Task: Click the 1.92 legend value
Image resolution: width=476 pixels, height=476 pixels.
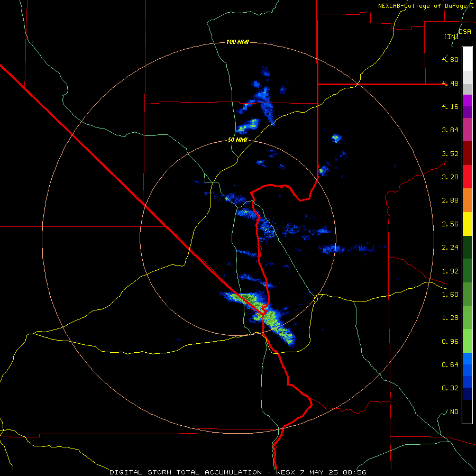Action: point(450,271)
